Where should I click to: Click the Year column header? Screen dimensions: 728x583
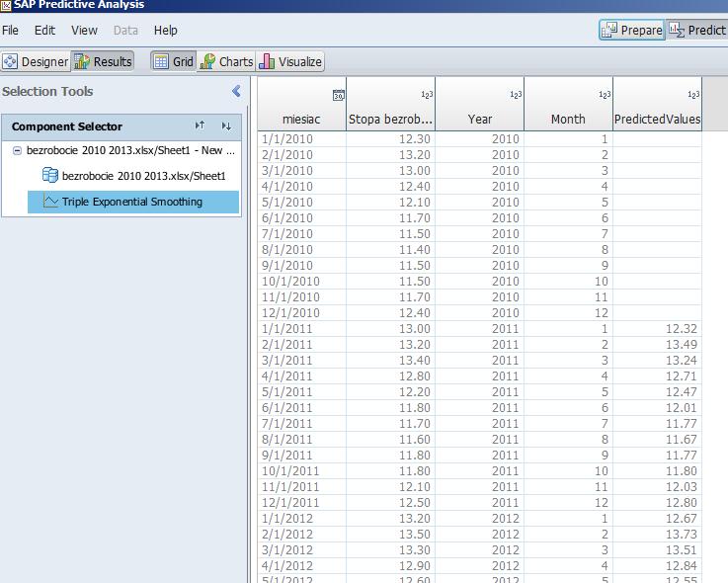coord(480,104)
